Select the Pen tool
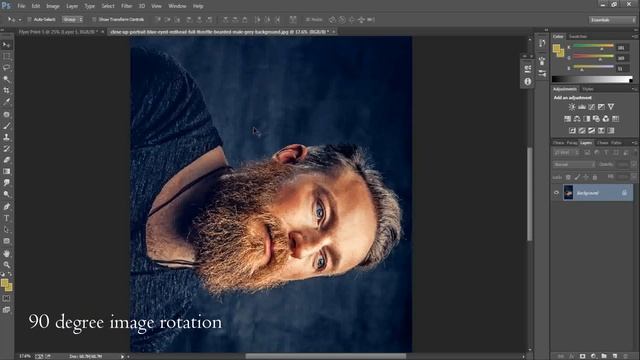The height and width of the screenshot is (360, 640). pyautogui.click(x=6, y=207)
